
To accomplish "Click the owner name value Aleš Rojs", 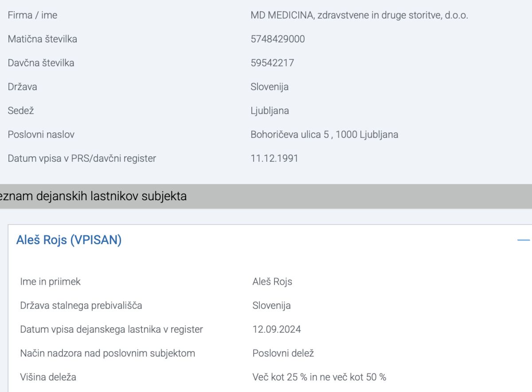I will coord(272,282).
